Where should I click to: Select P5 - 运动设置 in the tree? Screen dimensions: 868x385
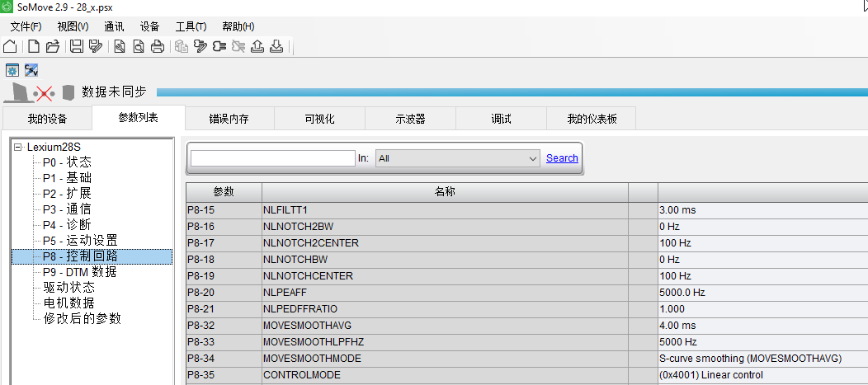point(80,241)
